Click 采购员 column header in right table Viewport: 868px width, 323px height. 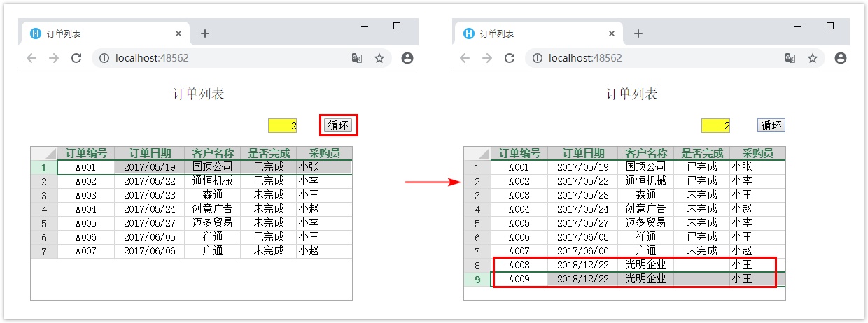(x=757, y=153)
